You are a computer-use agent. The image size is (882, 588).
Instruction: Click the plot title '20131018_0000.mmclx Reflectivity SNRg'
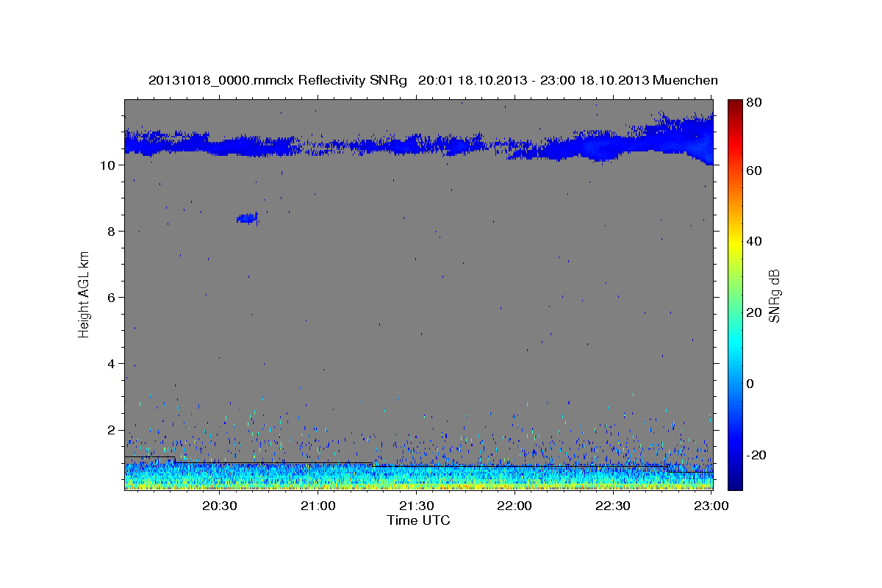coord(278,80)
